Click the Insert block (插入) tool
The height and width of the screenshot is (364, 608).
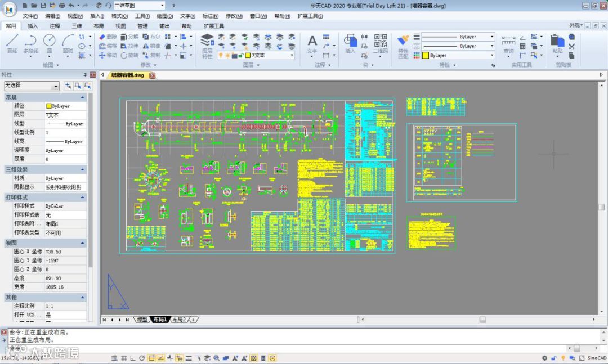point(350,43)
